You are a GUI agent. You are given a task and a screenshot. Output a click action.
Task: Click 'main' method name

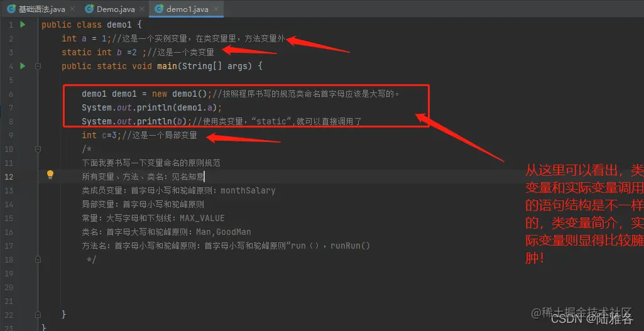pos(166,66)
